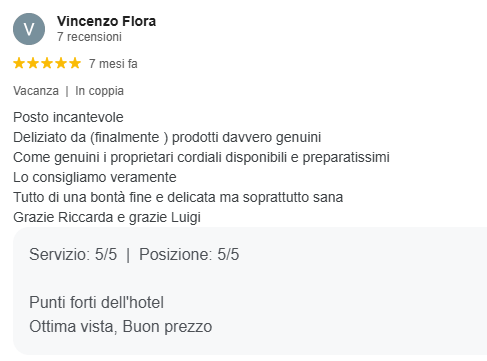Select the fifth gold rating star
Screen dimensions: 487x361
coord(75,63)
